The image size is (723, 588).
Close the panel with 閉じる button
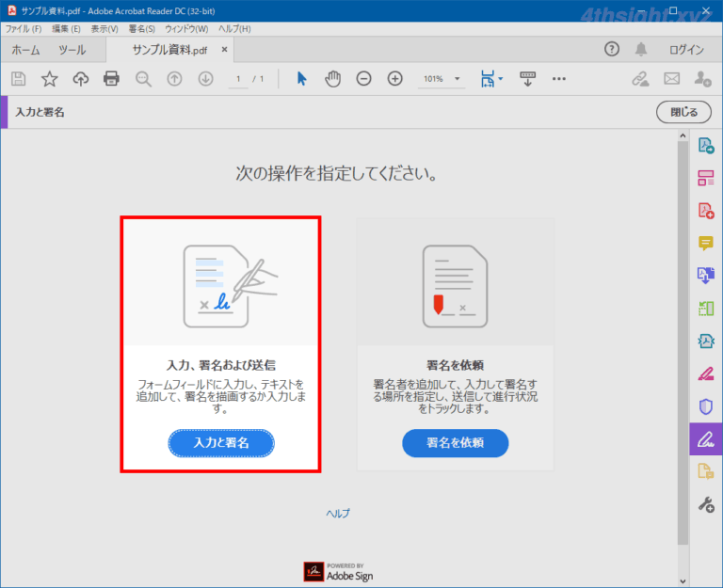coord(683,112)
